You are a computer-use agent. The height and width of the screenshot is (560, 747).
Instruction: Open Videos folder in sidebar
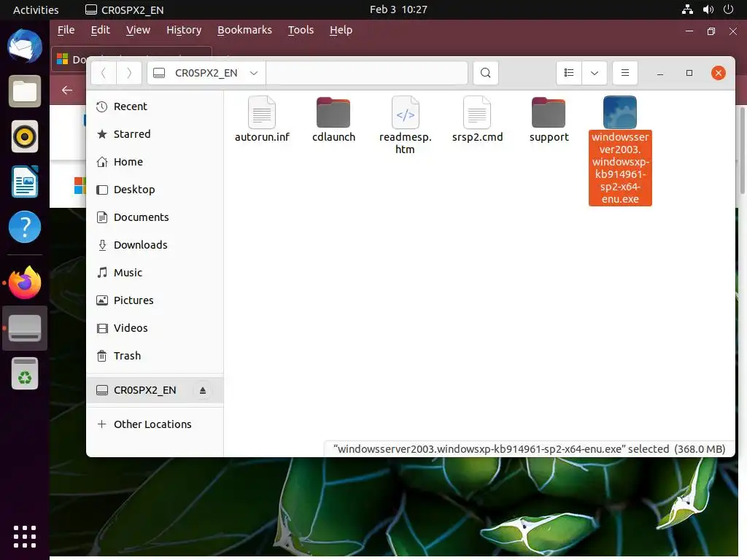155,327
